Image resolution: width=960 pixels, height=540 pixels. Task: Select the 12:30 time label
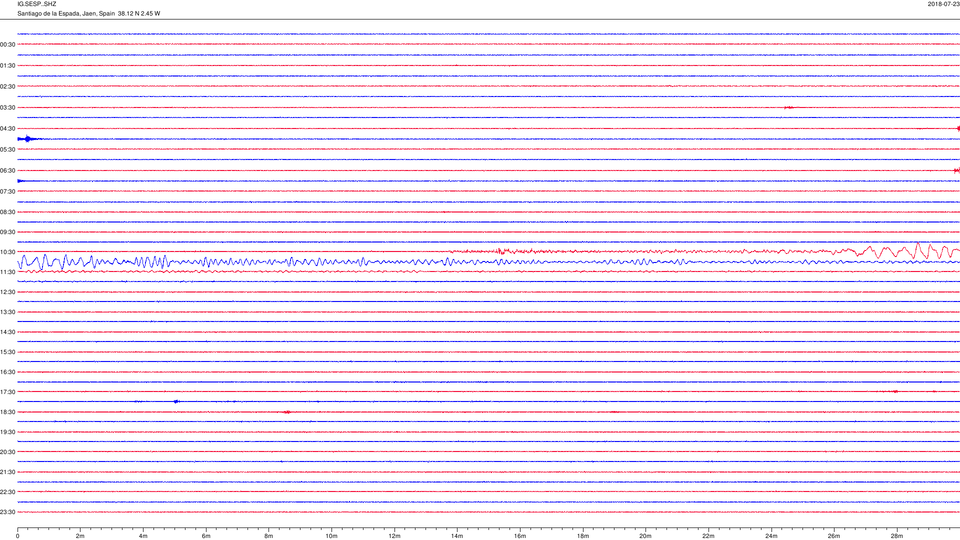tap(8, 292)
